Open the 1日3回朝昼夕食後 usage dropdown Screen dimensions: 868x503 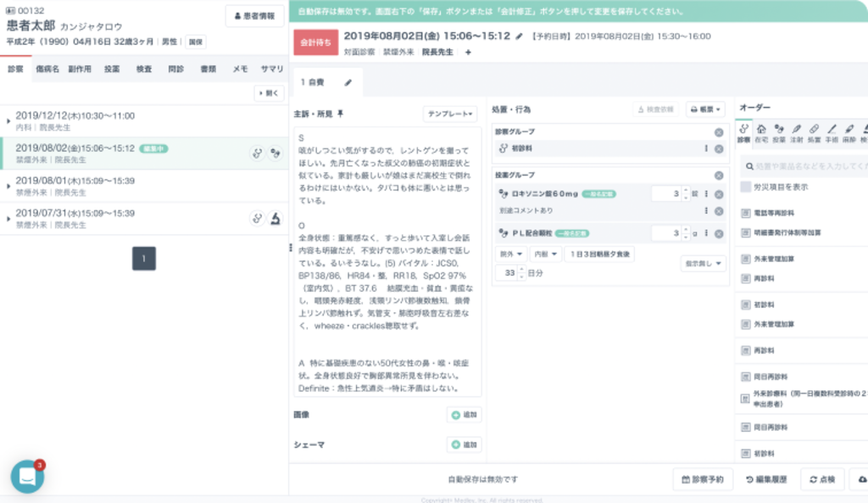tap(600, 254)
